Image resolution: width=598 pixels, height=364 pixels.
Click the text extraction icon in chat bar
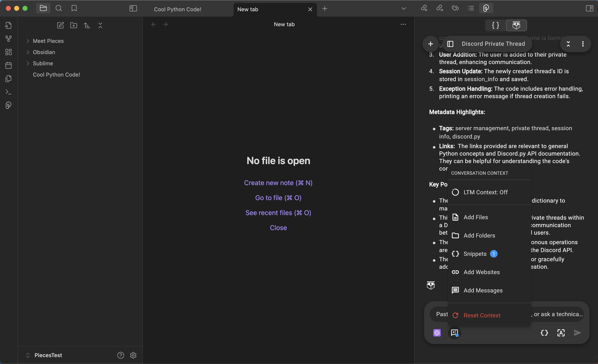tap(561, 333)
